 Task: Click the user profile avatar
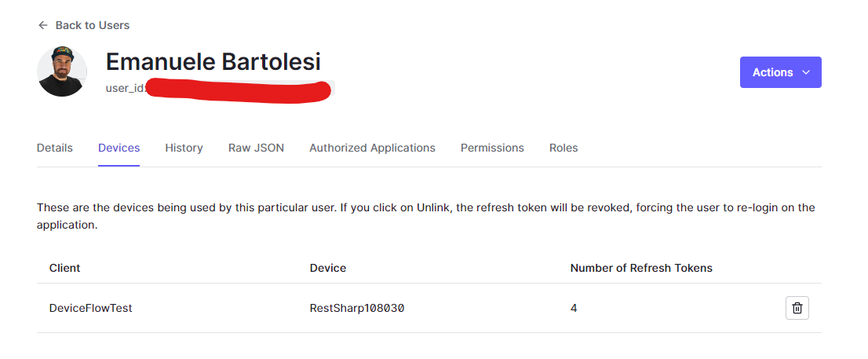[62, 71]
